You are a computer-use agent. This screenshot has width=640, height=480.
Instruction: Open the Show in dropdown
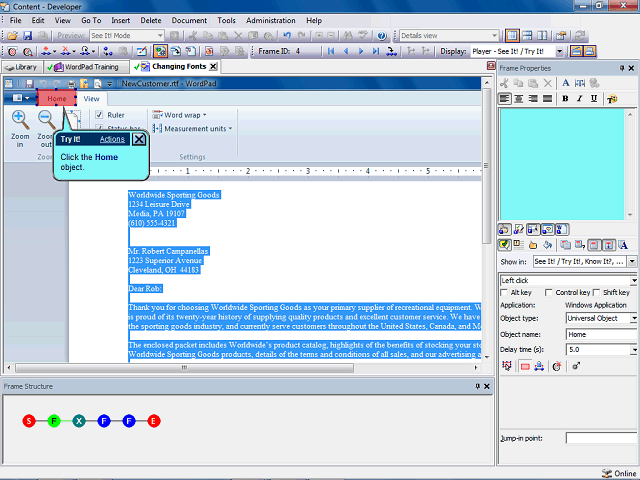(632, 262)
